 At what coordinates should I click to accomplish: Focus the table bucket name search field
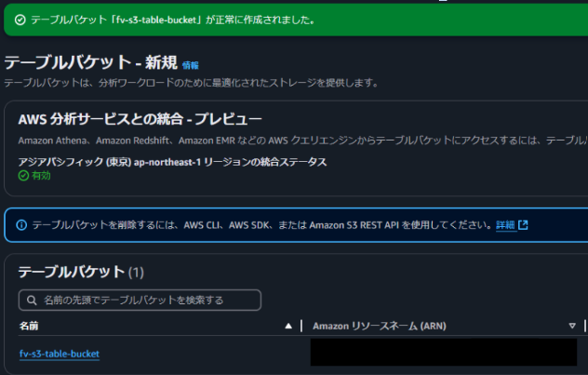[140, 300]
